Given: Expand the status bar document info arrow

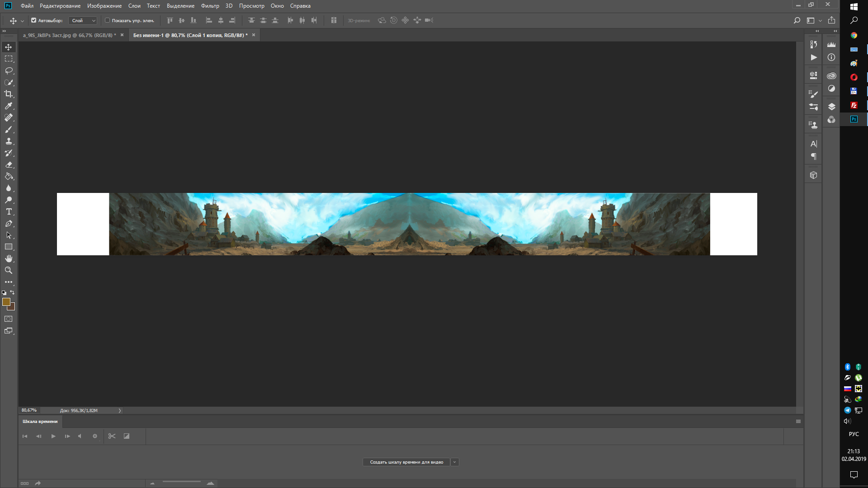Looking at the screenshot, I should point(120,411).
